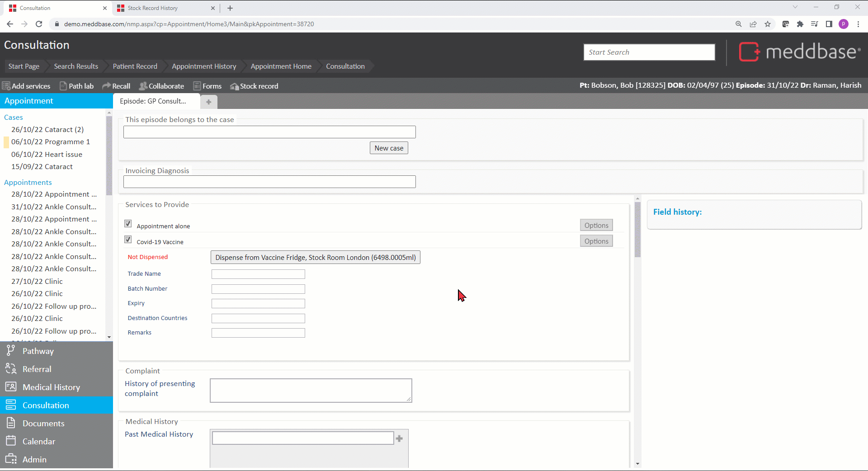Toggle the Covid-19 Vaccine checkbox
Viewport: 868px width, 471px height.
click(128, 240)
